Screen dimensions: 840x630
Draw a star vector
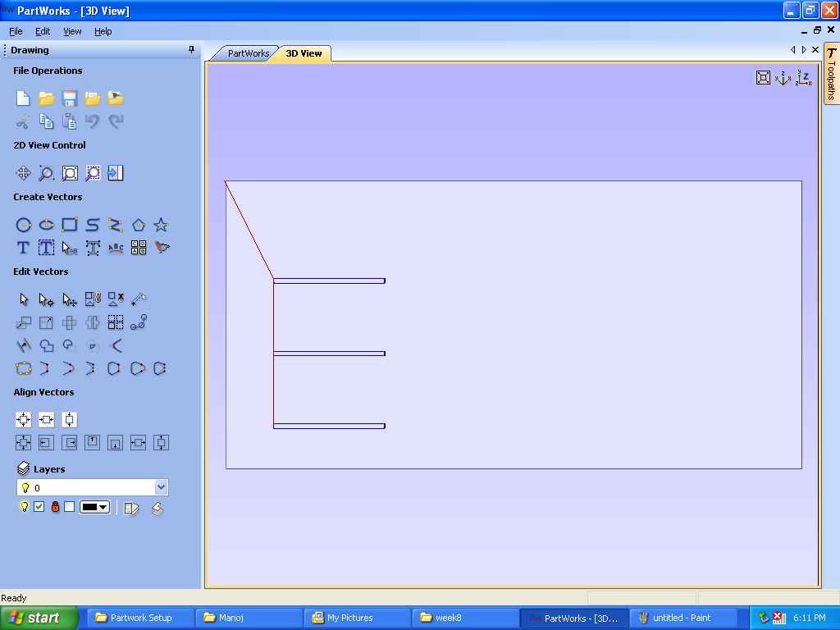(x=162, y=225)
